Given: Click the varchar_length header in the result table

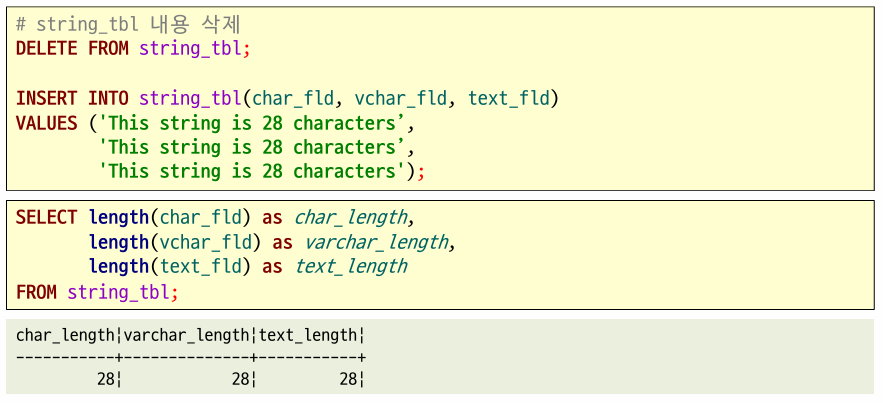Looking at the screenshot, I should 186,336.
